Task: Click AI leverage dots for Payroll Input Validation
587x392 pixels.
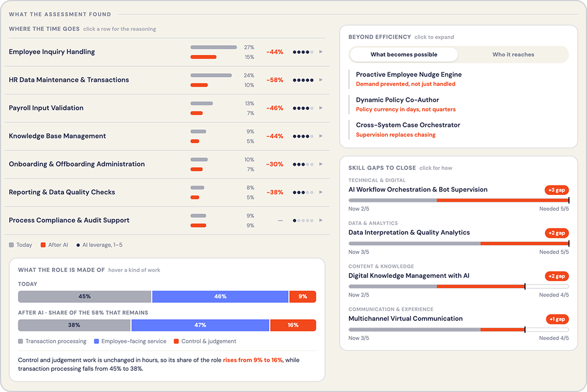Action: (303, 108)
